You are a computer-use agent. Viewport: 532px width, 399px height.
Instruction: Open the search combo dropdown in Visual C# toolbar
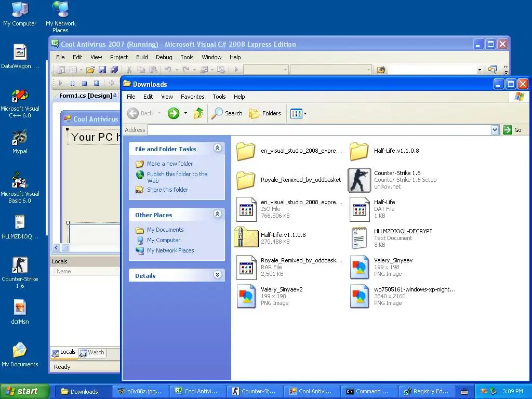(480, 70)
